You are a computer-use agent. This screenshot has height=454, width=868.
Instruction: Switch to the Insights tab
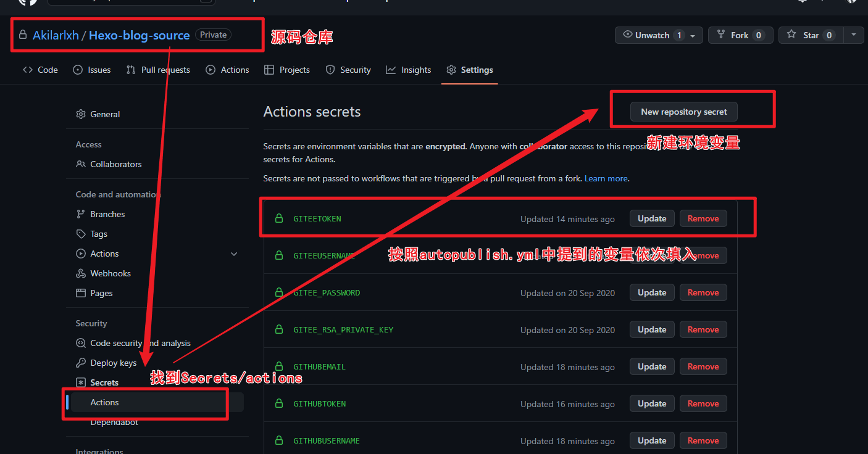click(409, 70)
